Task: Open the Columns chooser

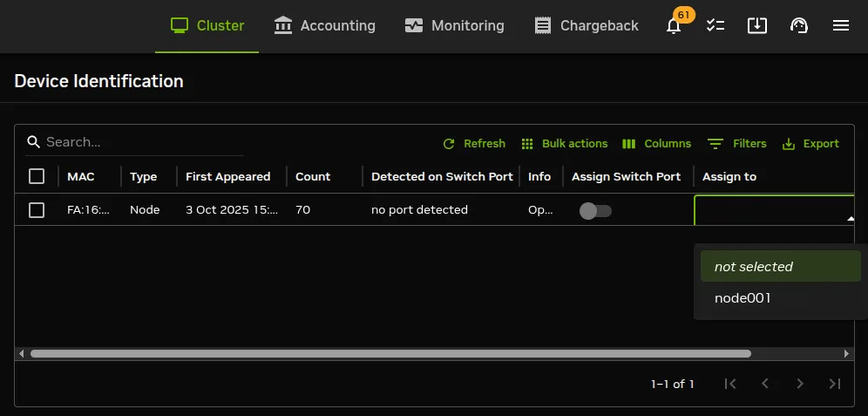Action: (x=656, y=144)
